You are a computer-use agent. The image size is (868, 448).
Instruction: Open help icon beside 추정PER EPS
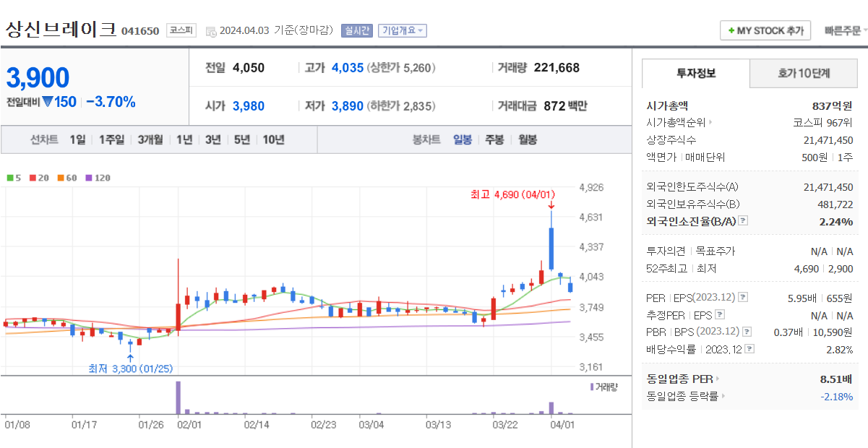click(719, 315)
